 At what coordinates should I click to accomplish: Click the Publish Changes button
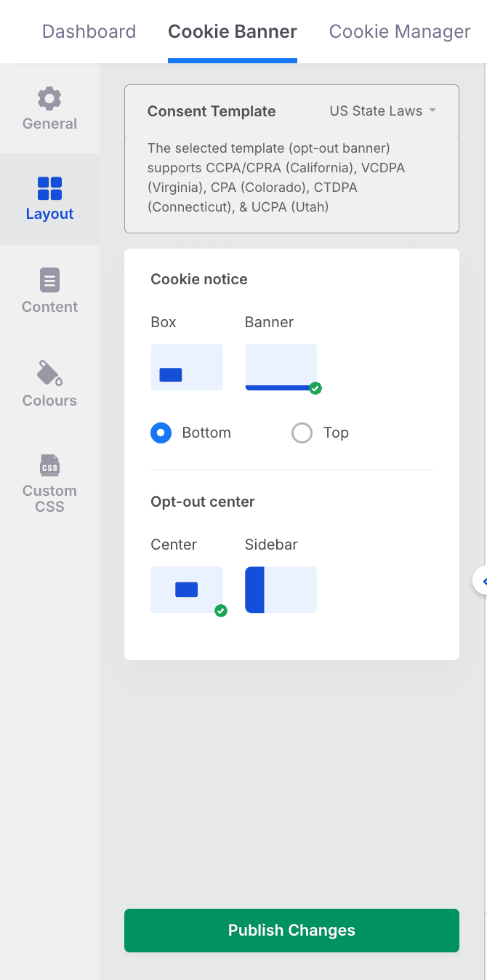(291, 931)
